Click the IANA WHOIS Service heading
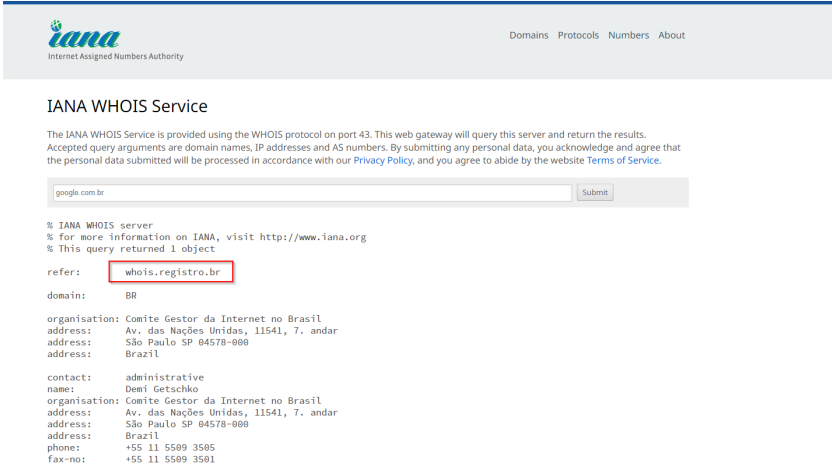The image size is (832, 472). (x=127, y=106)
